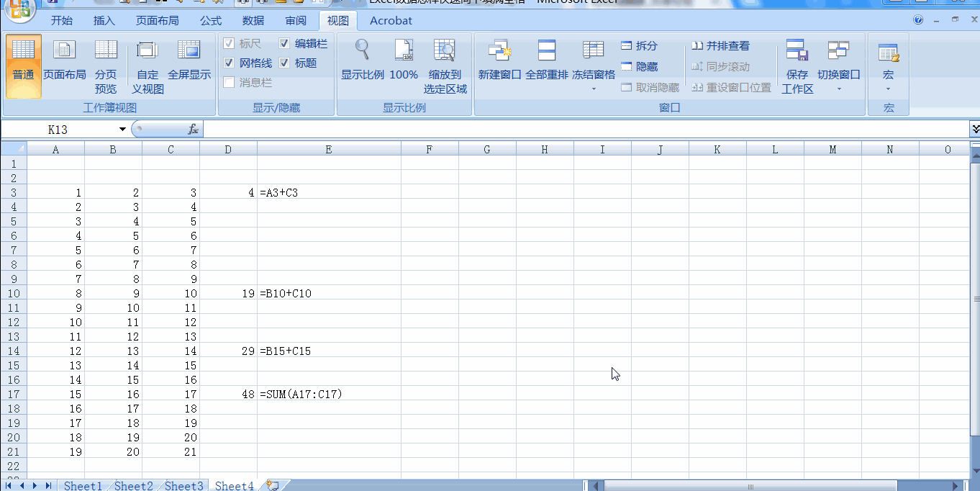The image size is (980, 491).
Task: Click the select-all corner of the grid
Action: tap(14, 149)
